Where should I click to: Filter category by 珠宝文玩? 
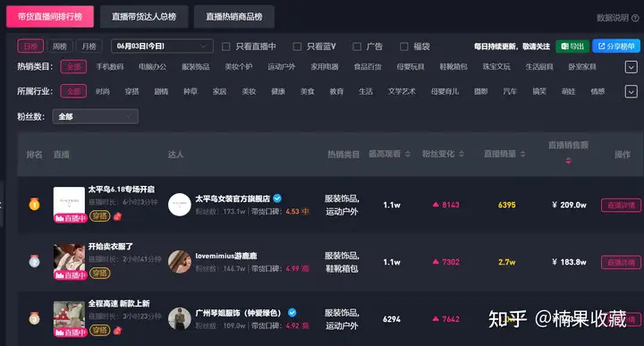pyautogui.click(x=496, y=66)
